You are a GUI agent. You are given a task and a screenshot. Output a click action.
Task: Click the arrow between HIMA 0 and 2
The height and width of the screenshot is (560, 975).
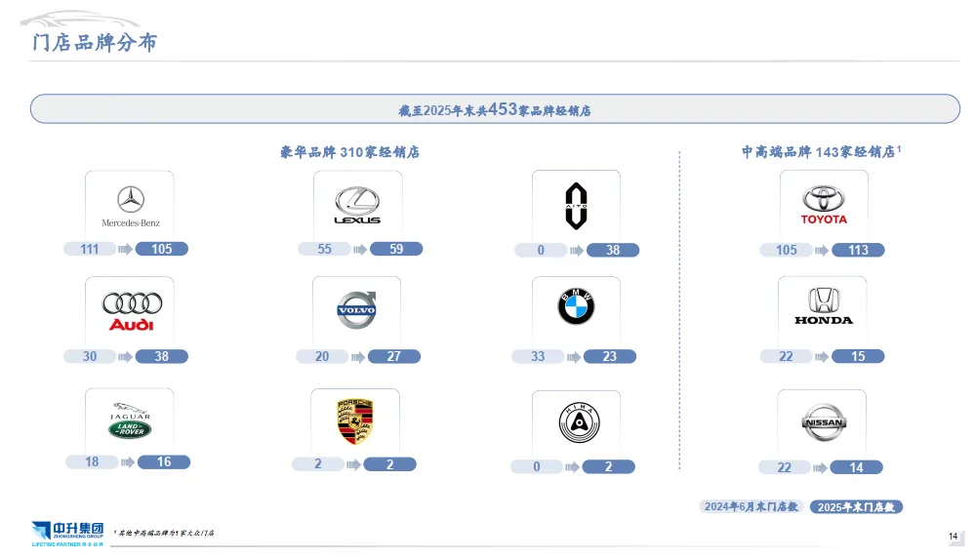(x=572, y=467)
